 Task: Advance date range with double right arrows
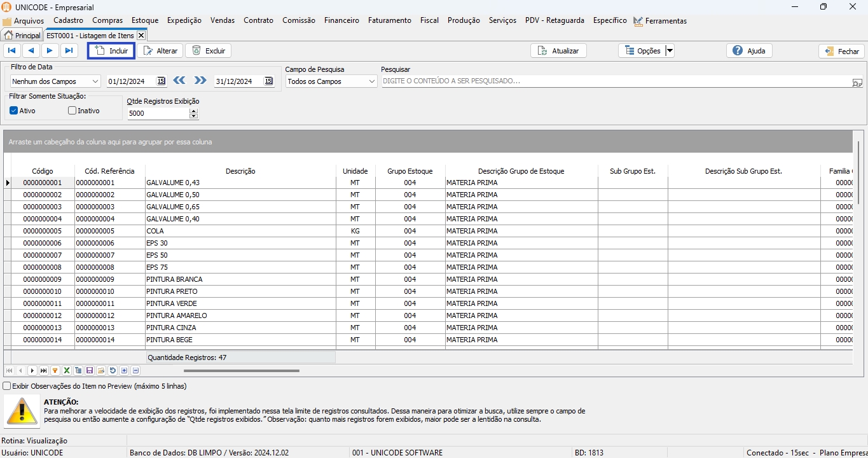[200, 81]
